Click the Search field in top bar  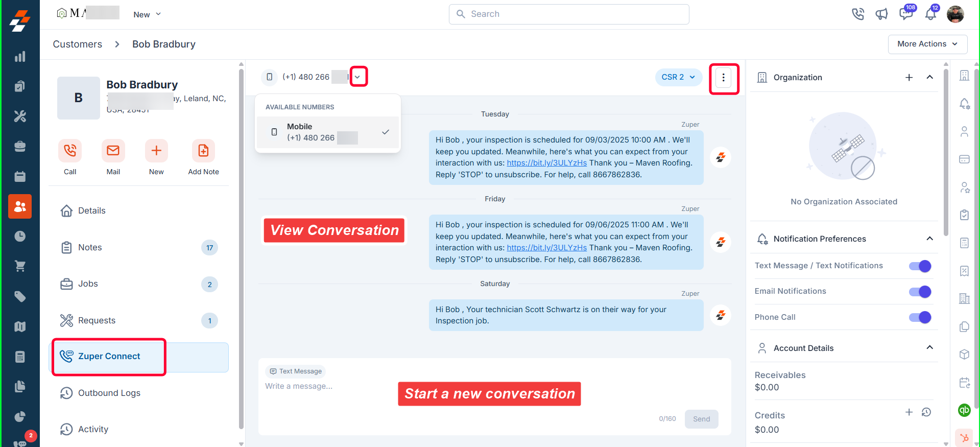(569, 14)
